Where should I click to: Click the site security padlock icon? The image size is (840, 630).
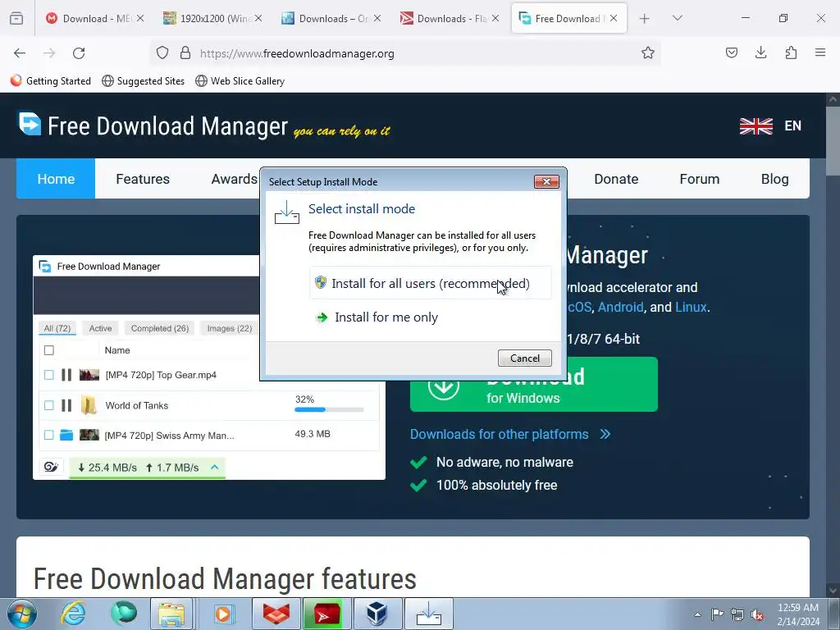coord(185,53)
